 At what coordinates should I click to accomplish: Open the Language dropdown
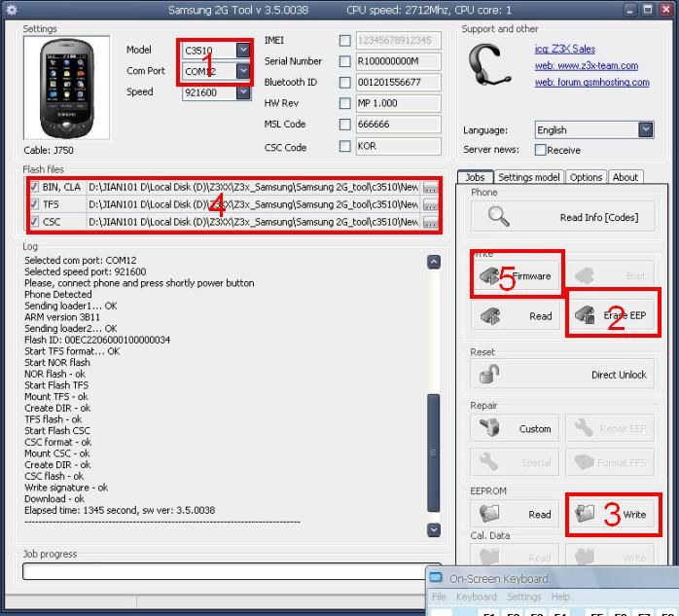click(x=646, y=129)
